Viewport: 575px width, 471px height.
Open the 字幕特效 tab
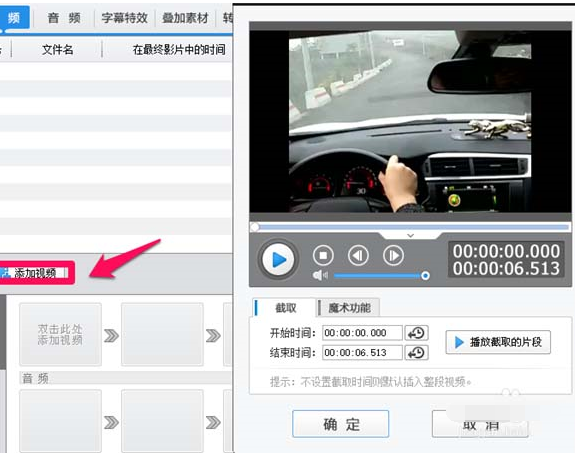pos(125,18)
